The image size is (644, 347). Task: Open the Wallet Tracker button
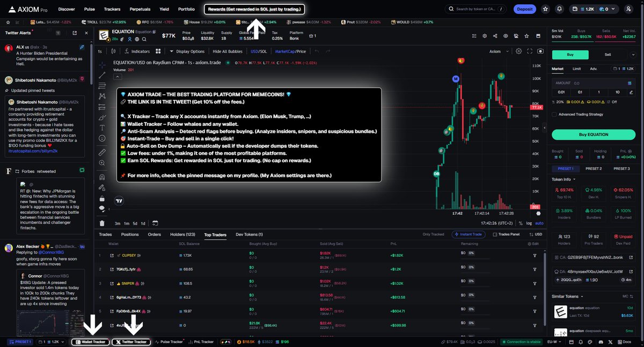90,342
